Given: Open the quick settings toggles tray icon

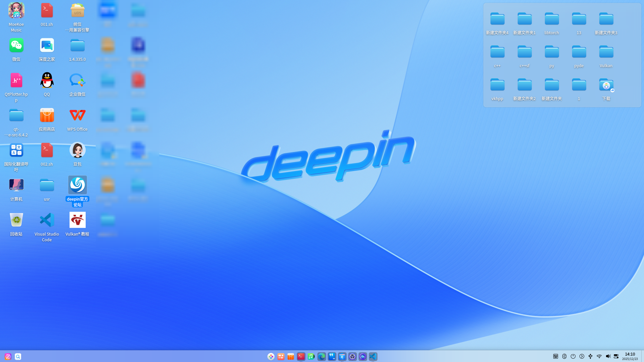Looking at the screenshot, I should (616, 356).
